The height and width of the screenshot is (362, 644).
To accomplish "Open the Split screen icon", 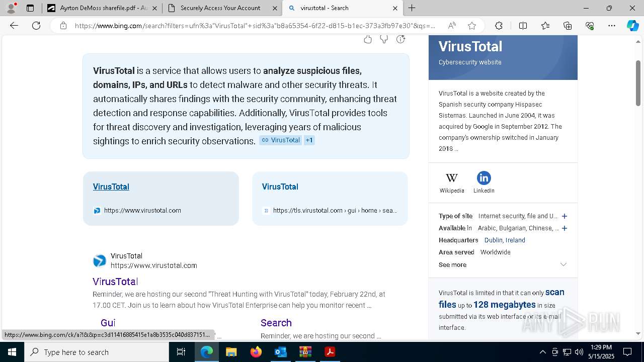I will pos(523,26).
